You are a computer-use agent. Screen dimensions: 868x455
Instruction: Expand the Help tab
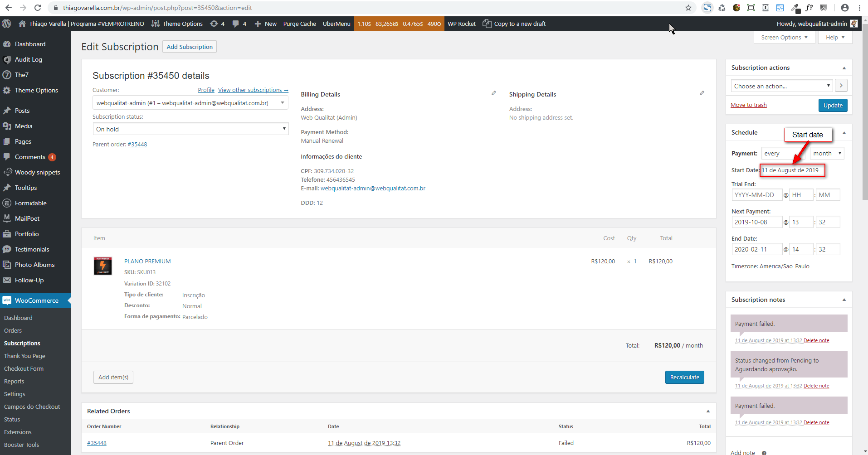[x=835, y=37]
